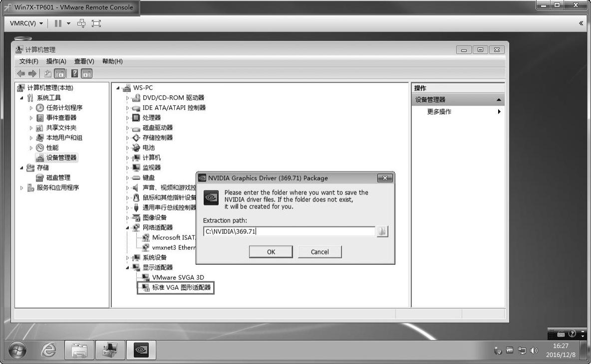Select 监视器 category
The image size is (591, 364).
point(152,168)
